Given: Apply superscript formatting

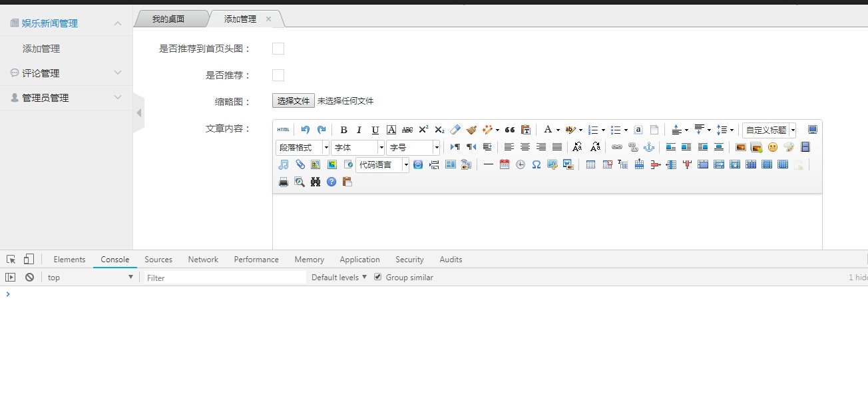Looking at the screenshot, I should (423, 130).
